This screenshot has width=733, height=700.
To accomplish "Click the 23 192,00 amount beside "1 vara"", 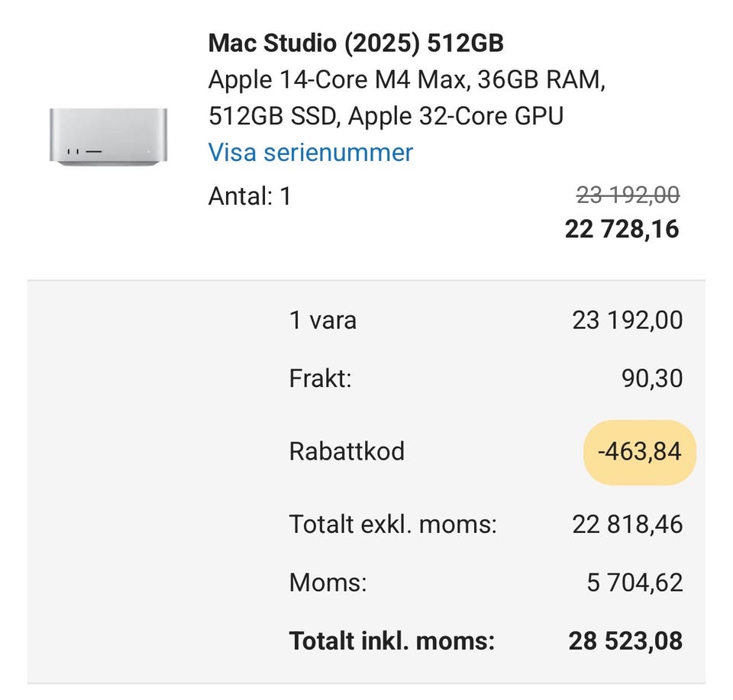I will click(x=627, y=320).
